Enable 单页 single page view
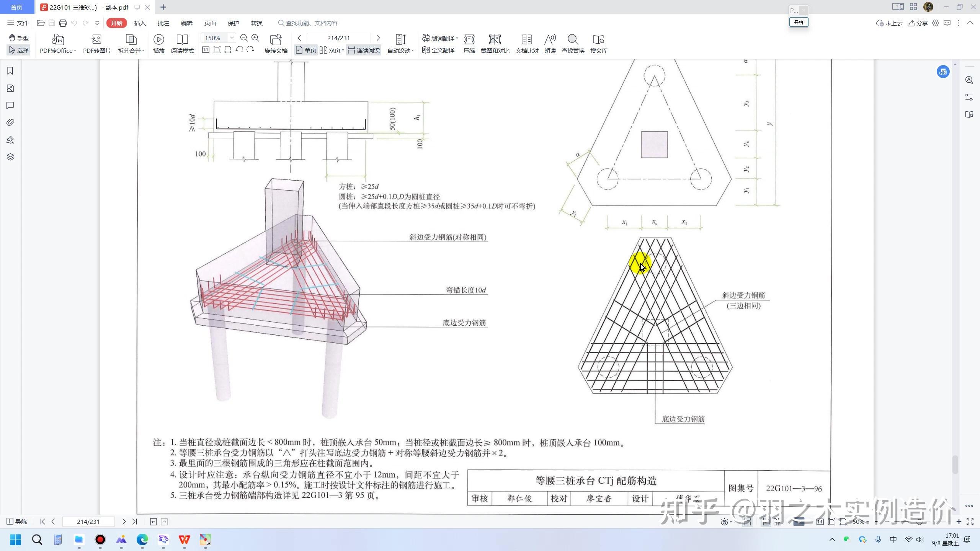The width and height of the screenshot is (980, 551). [306, 50]
